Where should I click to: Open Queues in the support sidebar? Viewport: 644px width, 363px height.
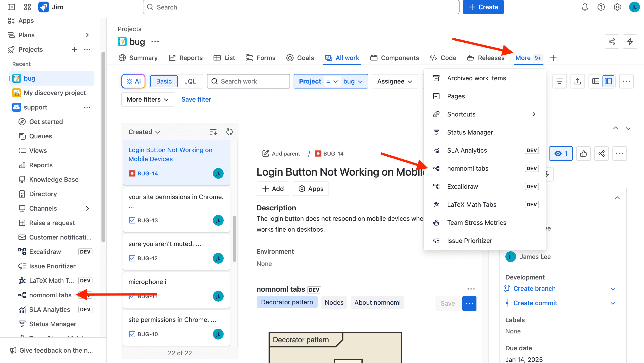[x=41, y=136]
